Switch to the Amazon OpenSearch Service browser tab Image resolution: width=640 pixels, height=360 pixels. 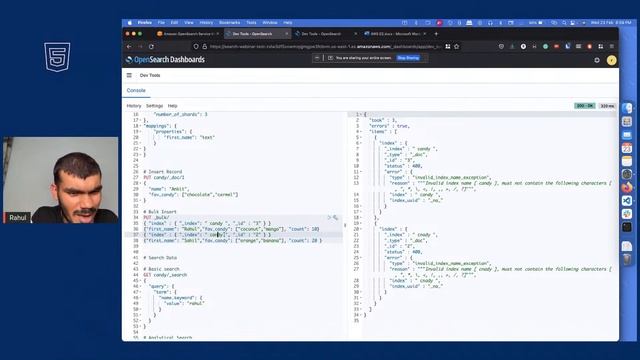click(188, 34)
